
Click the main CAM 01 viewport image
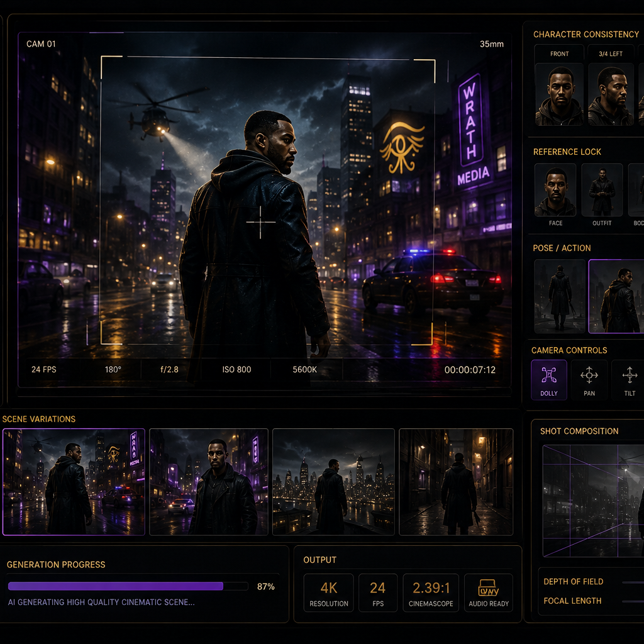coord(265,209)
